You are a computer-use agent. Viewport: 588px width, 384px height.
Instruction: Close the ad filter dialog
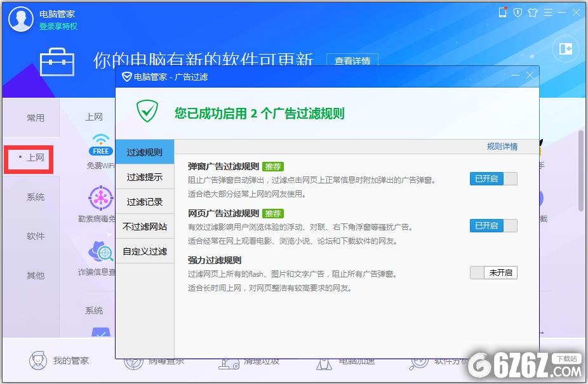click(x=530, y=76)
